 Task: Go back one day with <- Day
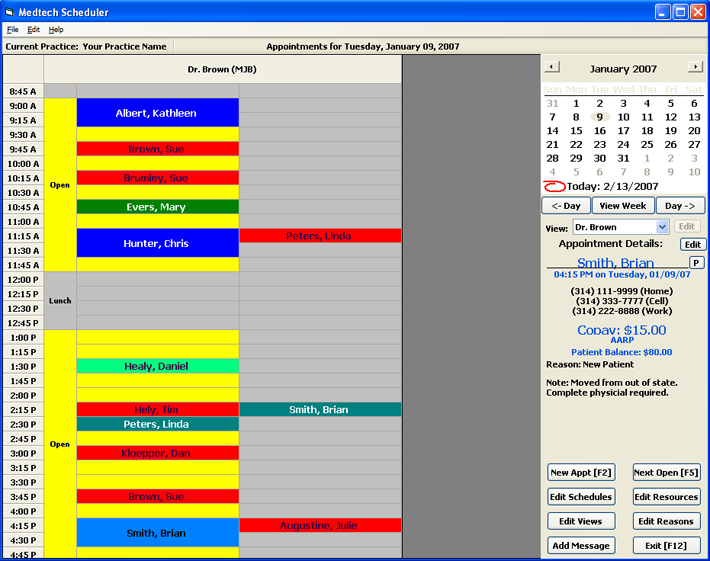[x=566, y=206]
